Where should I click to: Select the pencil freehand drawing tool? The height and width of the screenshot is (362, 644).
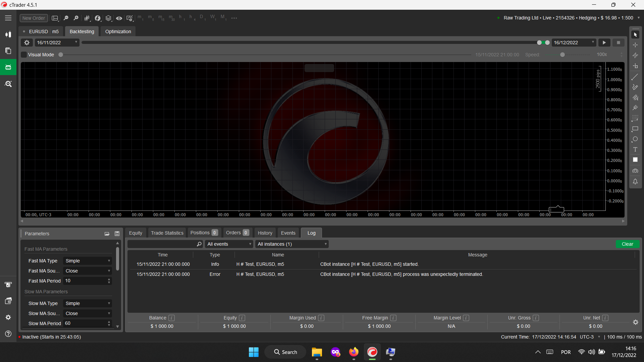(x=635, y=87)
